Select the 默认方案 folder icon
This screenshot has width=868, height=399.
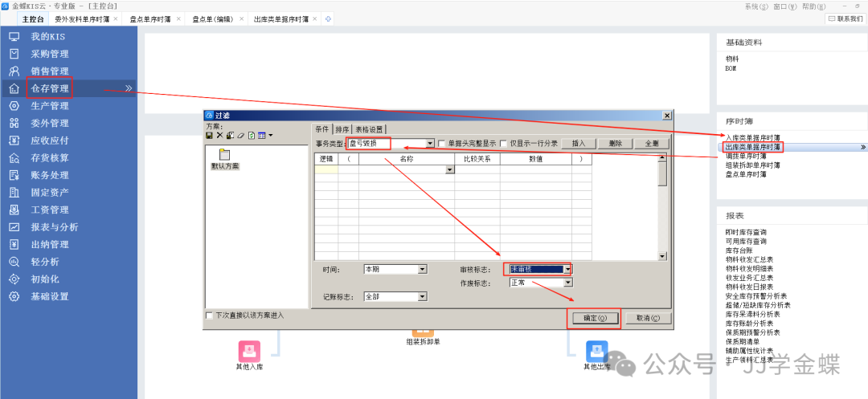224,154
